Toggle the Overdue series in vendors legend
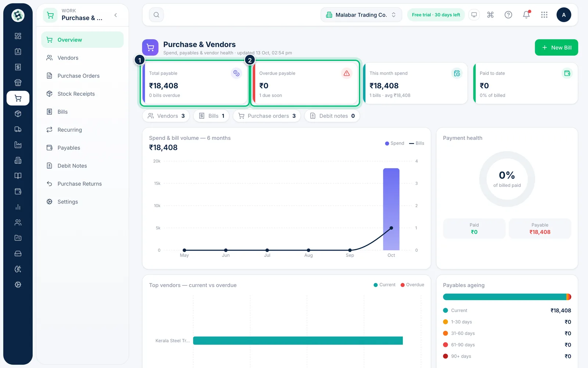This screenshot has height=368, width=588. point(412,285)
